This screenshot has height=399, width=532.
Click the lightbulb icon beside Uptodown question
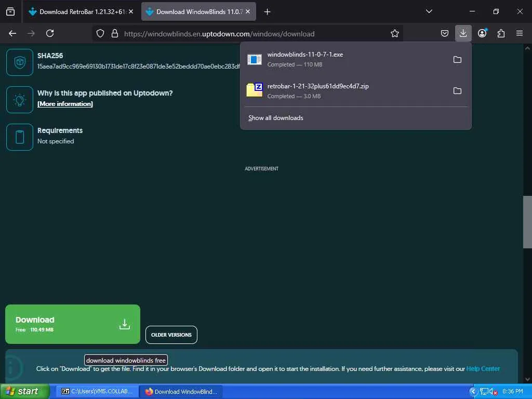click(x=20, y=99)
